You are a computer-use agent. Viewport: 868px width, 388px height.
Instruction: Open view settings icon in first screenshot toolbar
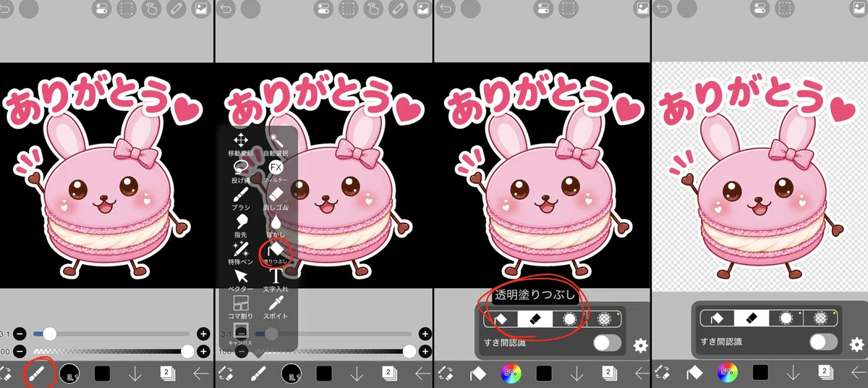101,9
